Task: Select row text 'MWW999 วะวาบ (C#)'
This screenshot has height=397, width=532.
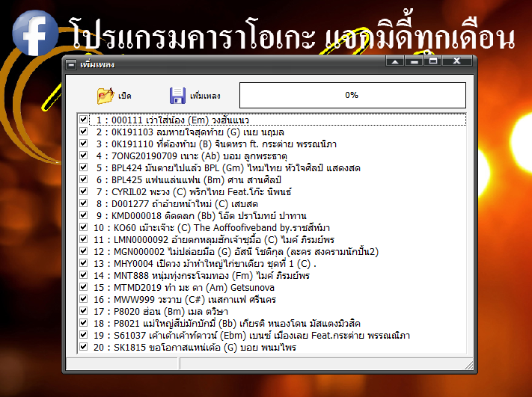Action: coord(159,299)
